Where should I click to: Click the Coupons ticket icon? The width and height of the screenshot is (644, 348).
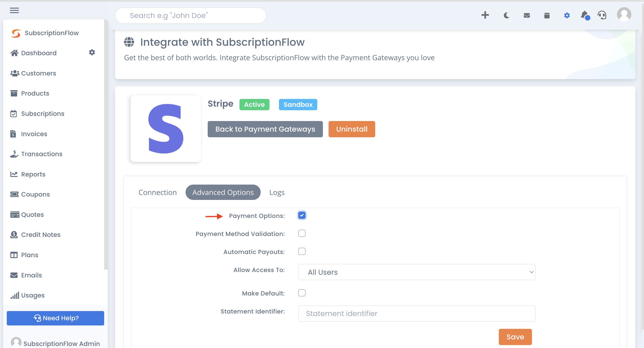14,194
